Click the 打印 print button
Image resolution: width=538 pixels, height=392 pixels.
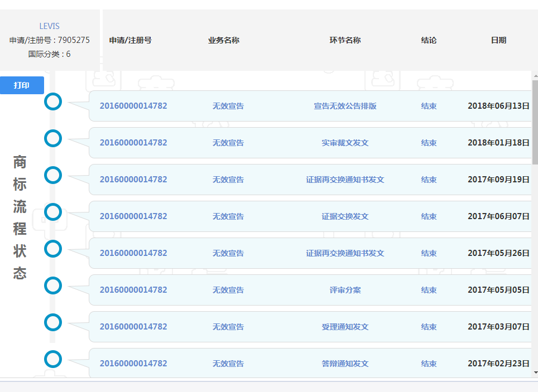(22, 85)
